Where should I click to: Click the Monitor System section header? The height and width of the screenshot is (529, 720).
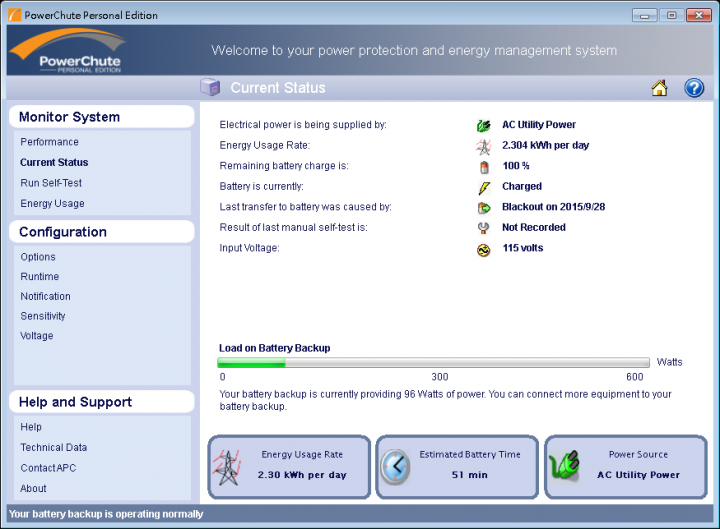101,117
